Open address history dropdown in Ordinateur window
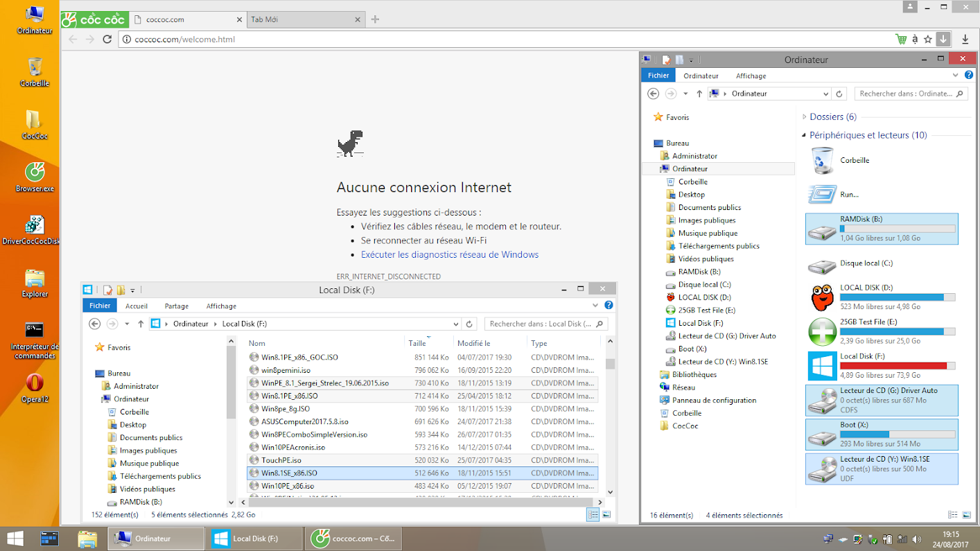This screenshot has width=980, height=551. tap(825, 94)
